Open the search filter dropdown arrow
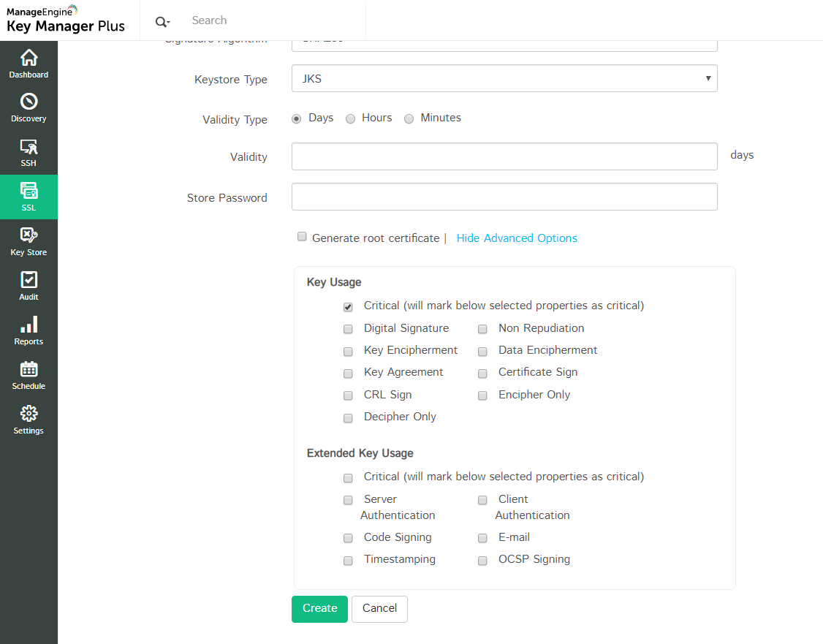 163,22
